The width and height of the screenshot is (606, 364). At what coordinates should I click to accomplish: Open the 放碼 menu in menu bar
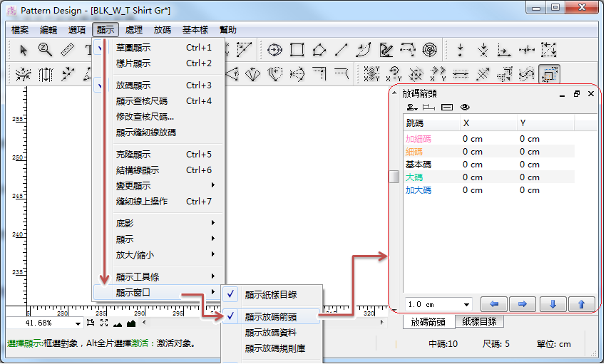click(162, 30)
